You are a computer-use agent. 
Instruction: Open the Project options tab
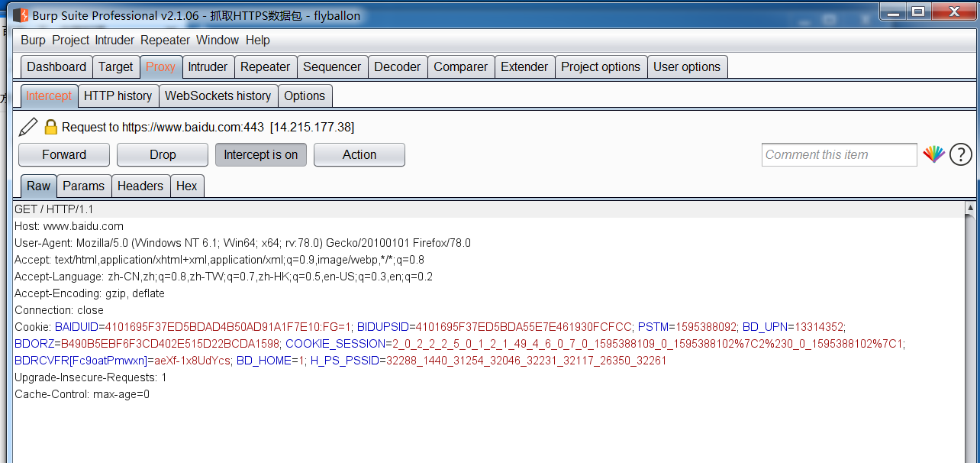(601, 66)
